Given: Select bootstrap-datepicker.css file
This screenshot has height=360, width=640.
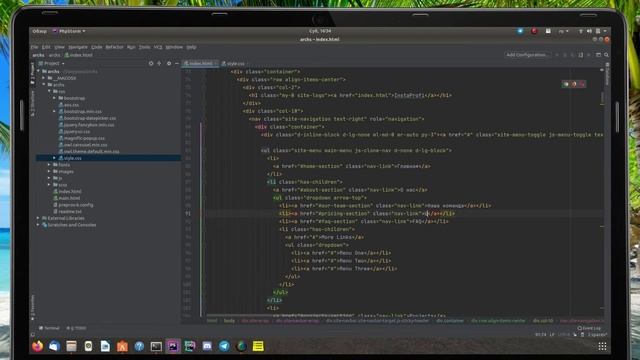Looking at the screenshot, I should 90,118.
